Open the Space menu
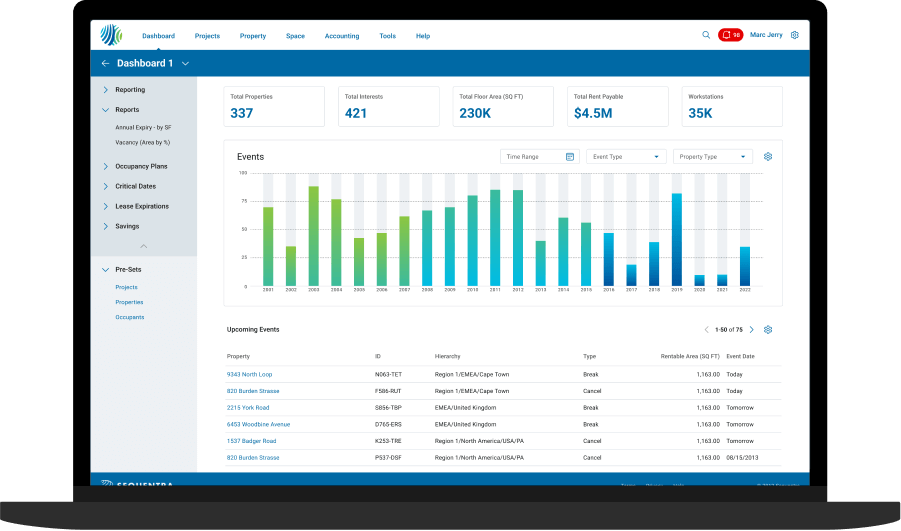Viewport: 901px width, 531px height. tap(295, 36)
